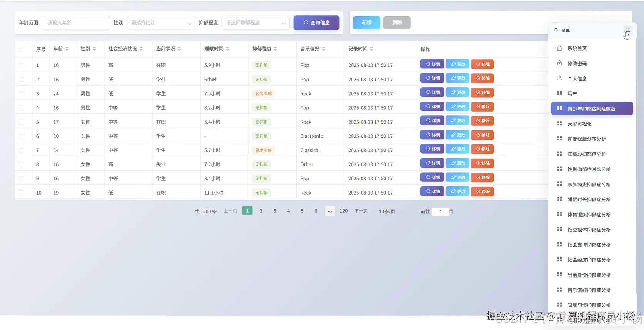This screenshot has height=330, width=644.
Task: Click 更改 button for row 4
Action: pyautogui.click(x=457, y=107)
